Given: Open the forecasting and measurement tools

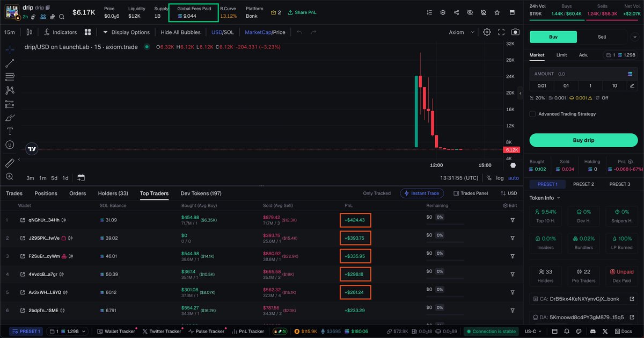Looking at the screenshot, I should [10, 104].
